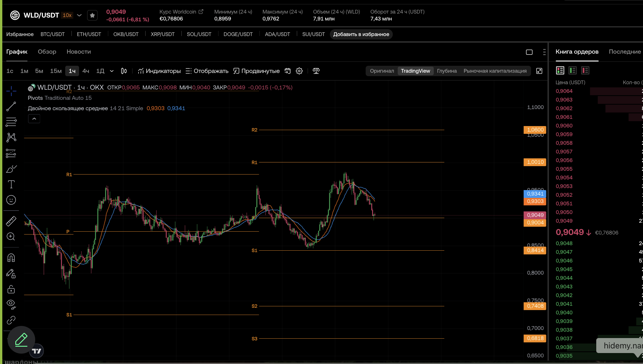Open the Последние trades tab
The image size is (643, 364).
pyautogui.click(x=625, y=52)
